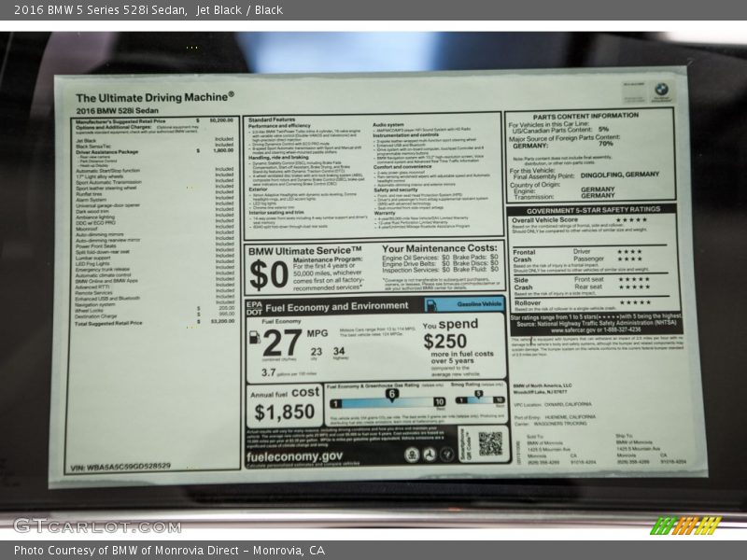The width and height of the screenshot is (747, 560).
Task: Click the Overall Vehicle Score star rating
Action: (x=632, y=220)
